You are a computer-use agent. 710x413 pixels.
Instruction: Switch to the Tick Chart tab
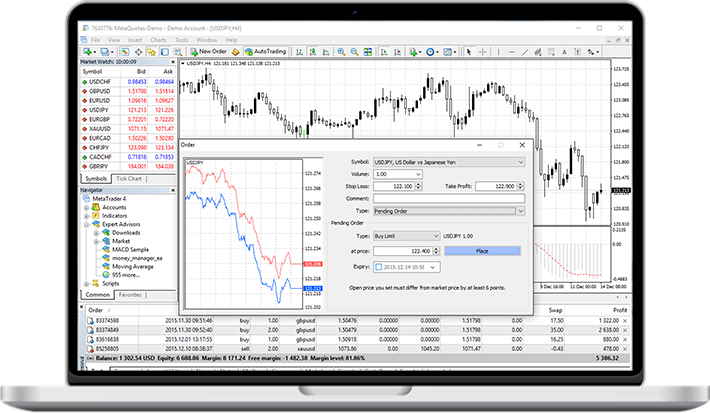coord(130,178)
